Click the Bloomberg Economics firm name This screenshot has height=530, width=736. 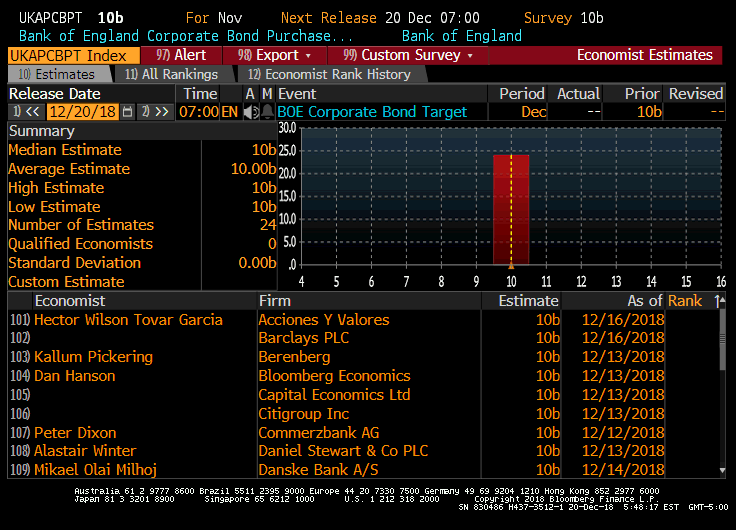coord(334,376)
